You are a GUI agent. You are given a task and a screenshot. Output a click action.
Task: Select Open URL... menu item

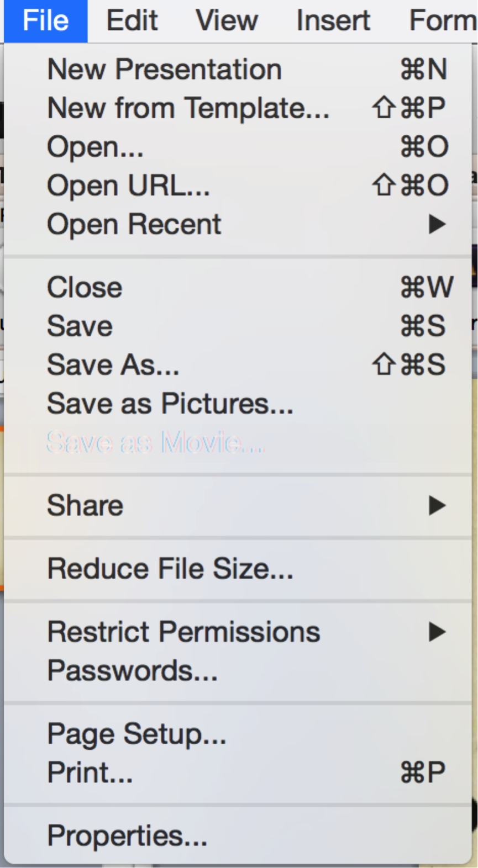point(128,186)
